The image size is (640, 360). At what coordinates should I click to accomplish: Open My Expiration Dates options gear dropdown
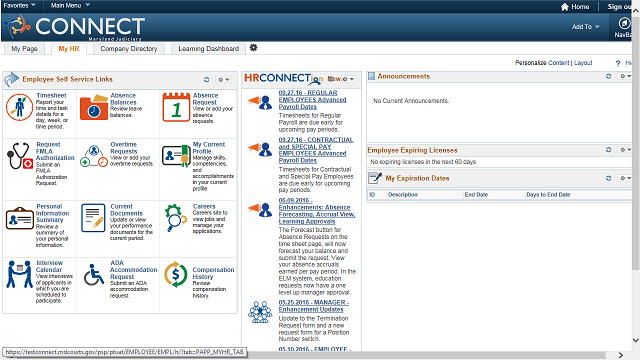click(625, 178)
